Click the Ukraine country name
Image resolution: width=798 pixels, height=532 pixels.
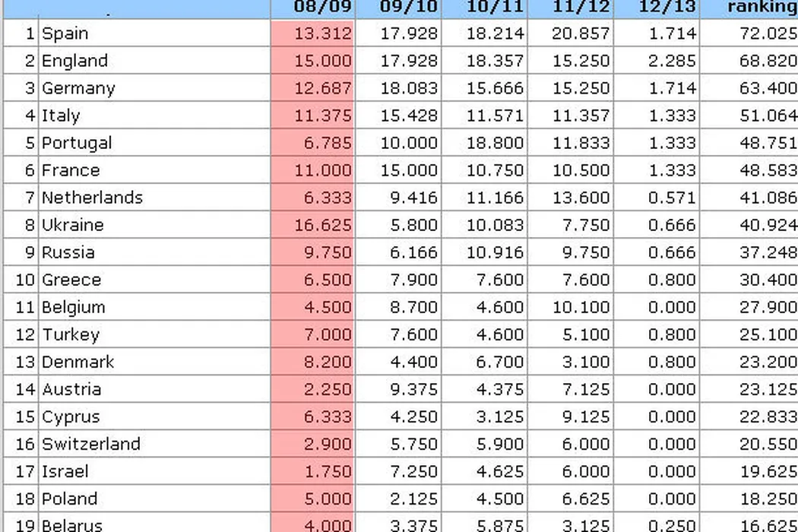[x=73, y=225]
